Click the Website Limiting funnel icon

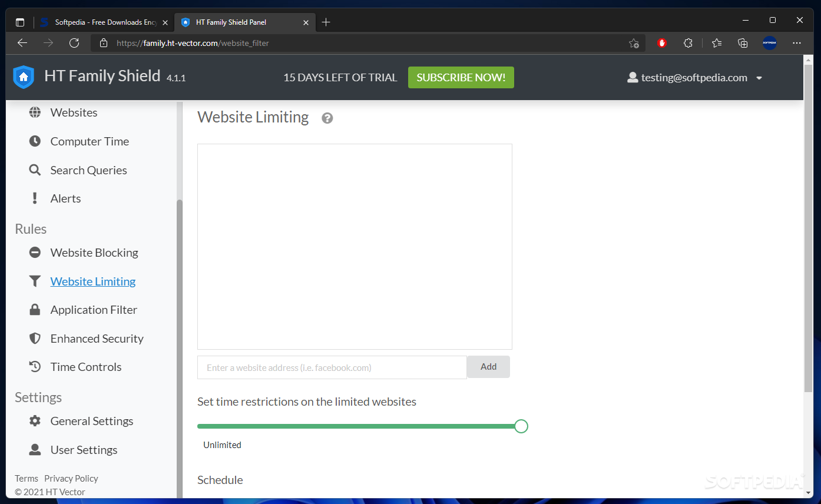pos(35,281)
